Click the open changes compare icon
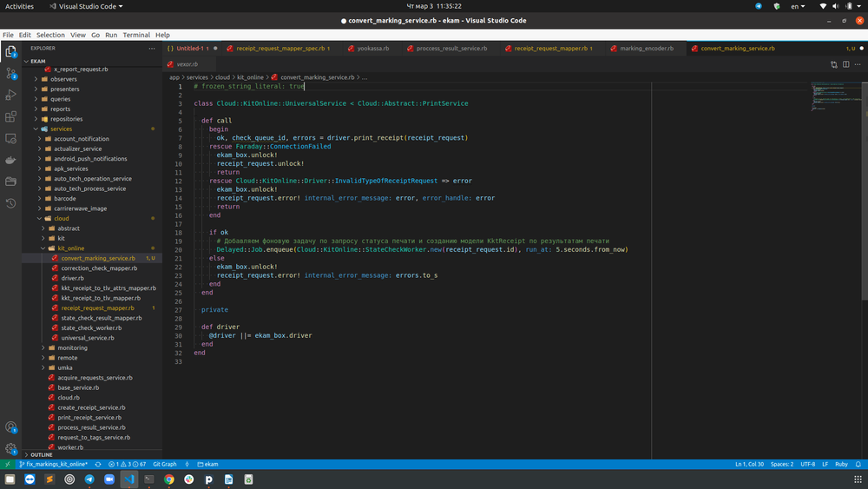The height and width of the screenshot is (489, 868). [x=834, y=63]
